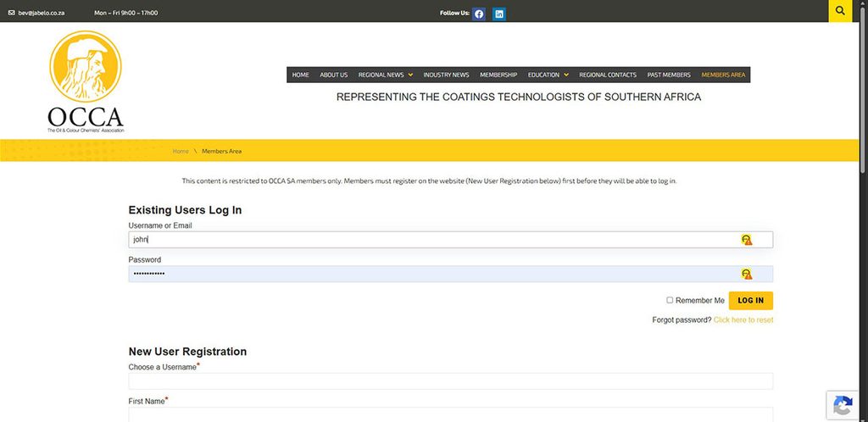Click the 'Follow Us:' label
This screenshot has width=868, height=422.
454,13
